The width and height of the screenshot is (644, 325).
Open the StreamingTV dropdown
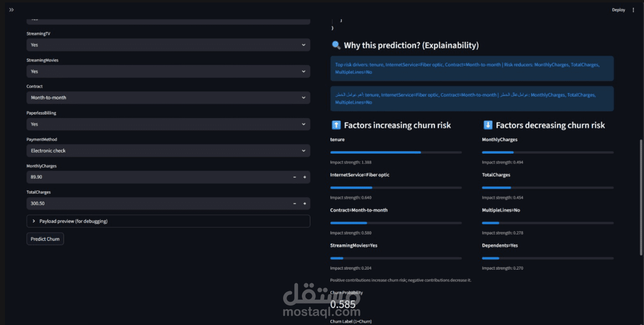[169, 45]
